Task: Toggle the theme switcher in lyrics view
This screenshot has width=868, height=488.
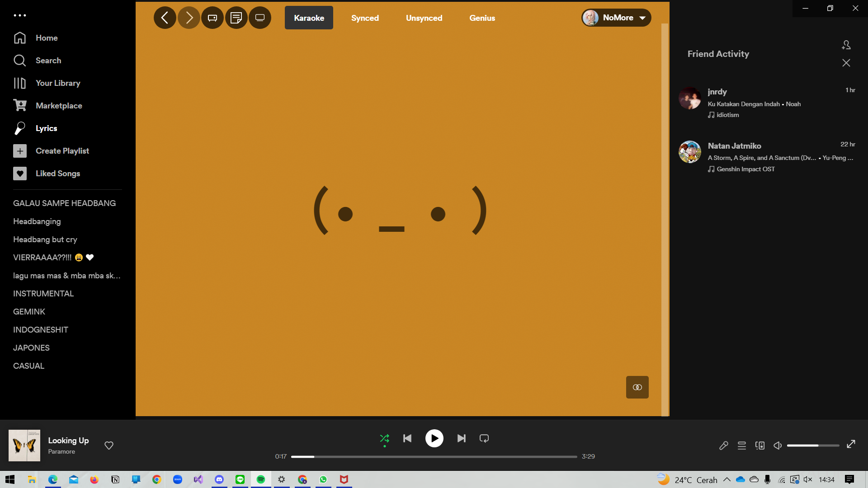Action: click(x=637, y=387)
